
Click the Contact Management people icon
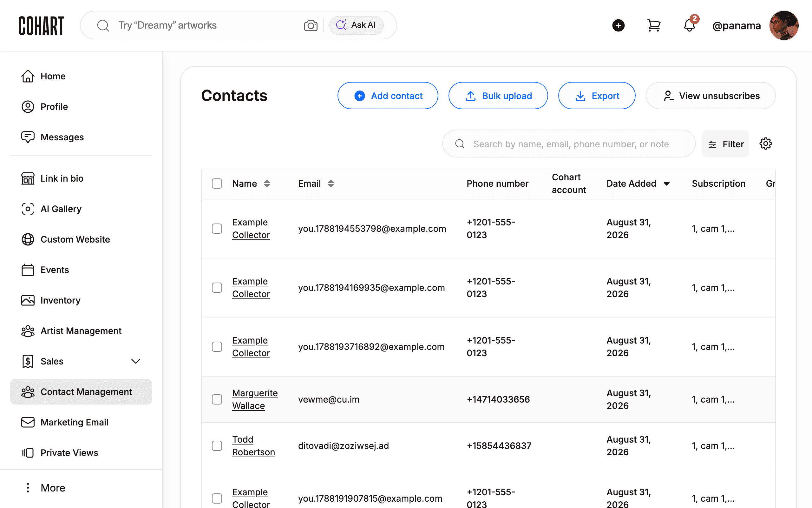(28, 392)
